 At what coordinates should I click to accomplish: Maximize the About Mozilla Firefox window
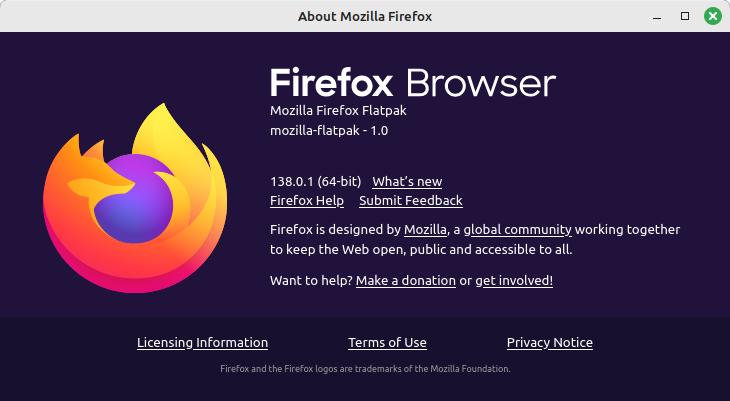[685, 16]
